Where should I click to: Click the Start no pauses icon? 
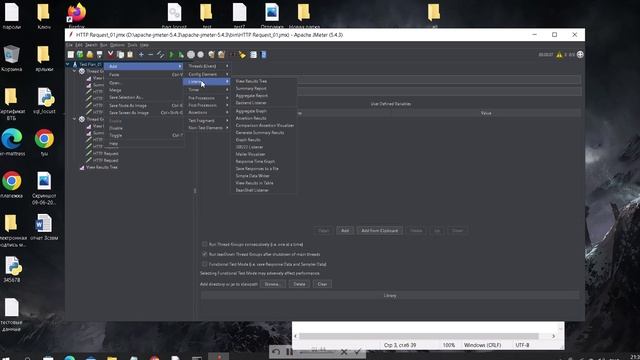click(181, 55)
